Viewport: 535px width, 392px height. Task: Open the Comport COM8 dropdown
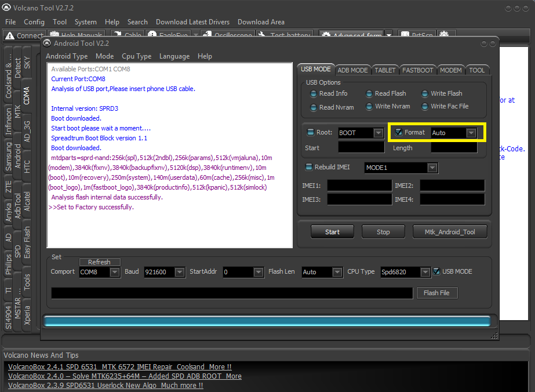[115, 272]
